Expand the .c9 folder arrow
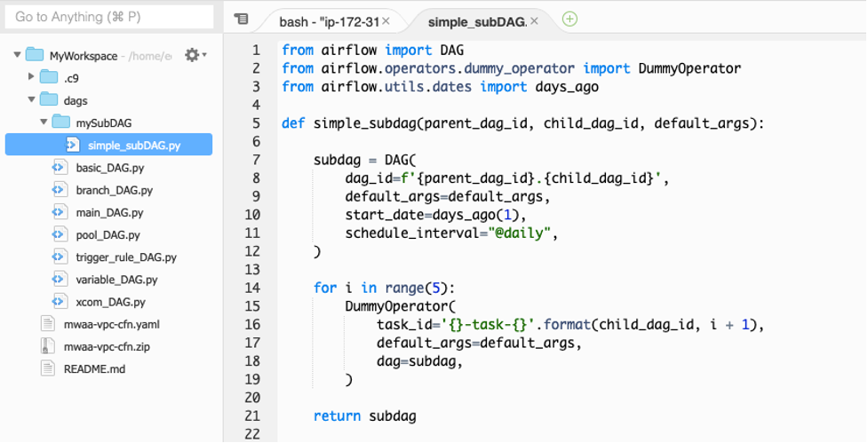The width and height of the screenshot is (868, 443). (31, 78)
